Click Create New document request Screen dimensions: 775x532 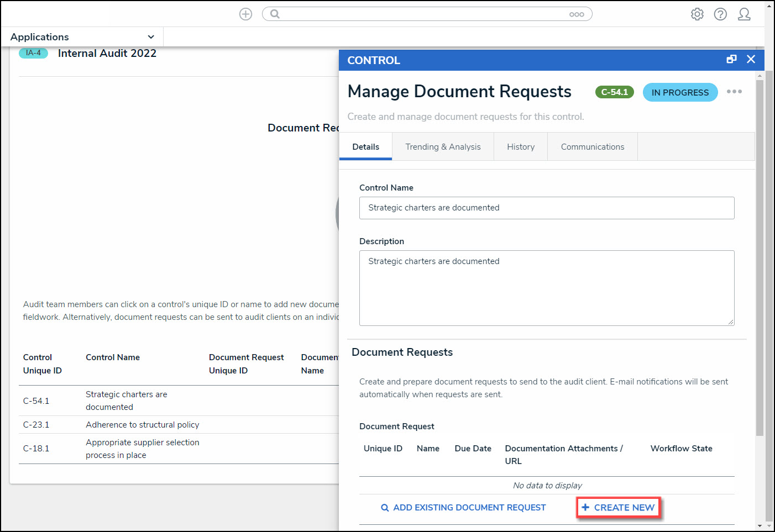click(618, 508)
